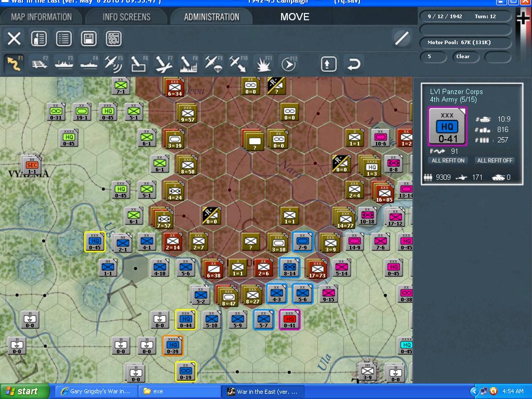Switch to Gary Grigsby's War in... taskbar window

[96, 391]
